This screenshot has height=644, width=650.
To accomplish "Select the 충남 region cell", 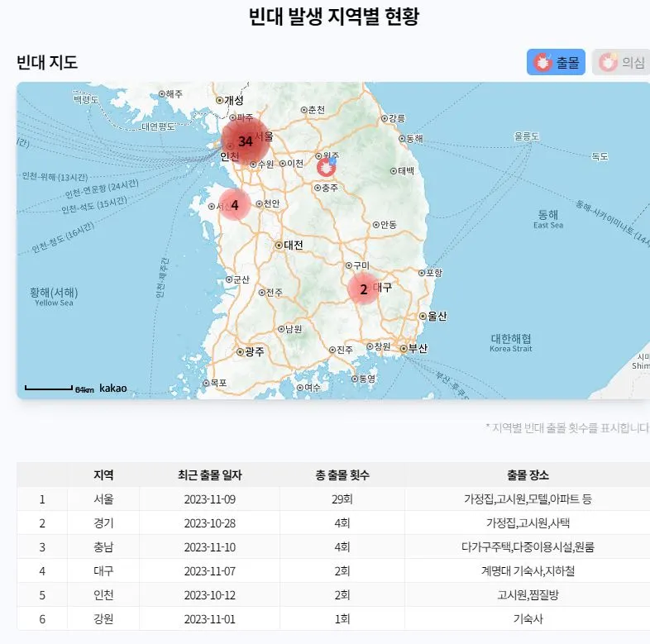I will tap(103, 547).
